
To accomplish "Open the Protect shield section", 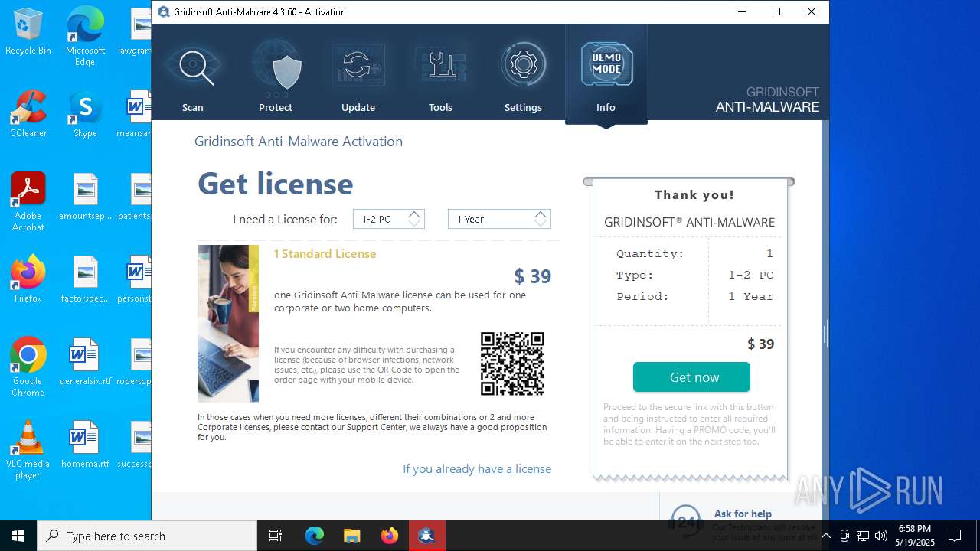I will 276,75.
